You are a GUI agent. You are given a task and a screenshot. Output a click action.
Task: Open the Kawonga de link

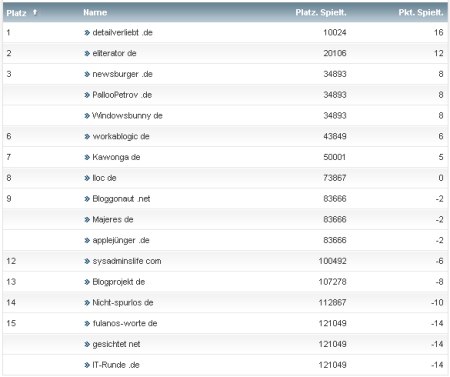pyautogui.click(x=116, y=157)
